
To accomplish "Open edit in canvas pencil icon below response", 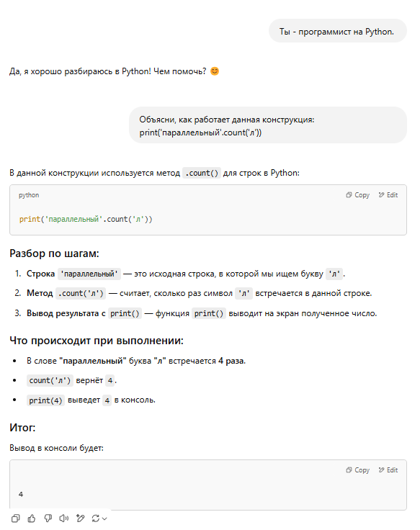I will point(80,518).
